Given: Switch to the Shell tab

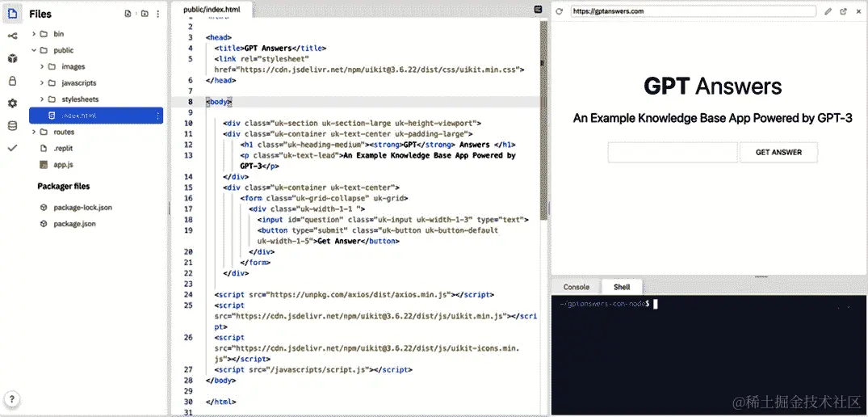Looking at the screenshot, I should point(622,287).
